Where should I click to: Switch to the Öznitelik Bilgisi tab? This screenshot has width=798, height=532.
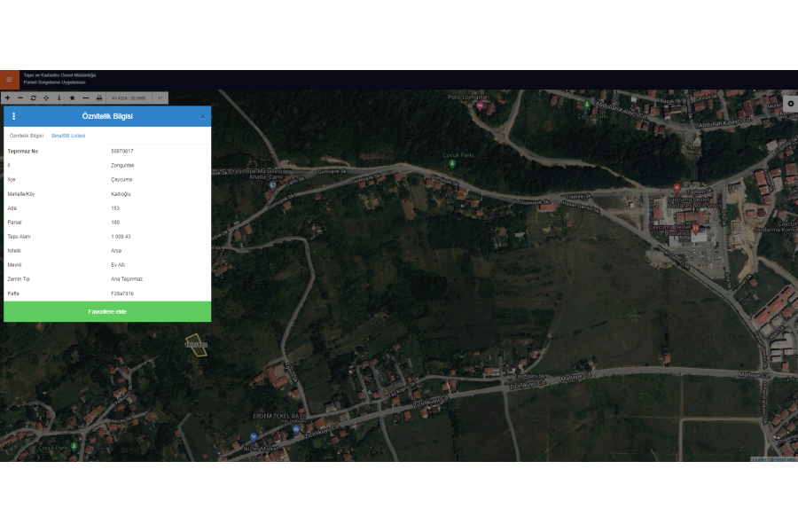tap(27, 136)
